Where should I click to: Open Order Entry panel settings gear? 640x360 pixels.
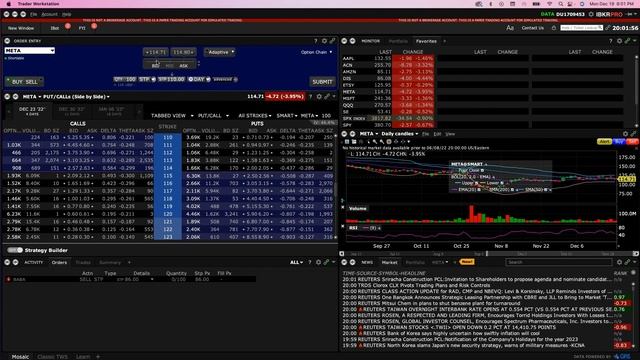(324, 41)
